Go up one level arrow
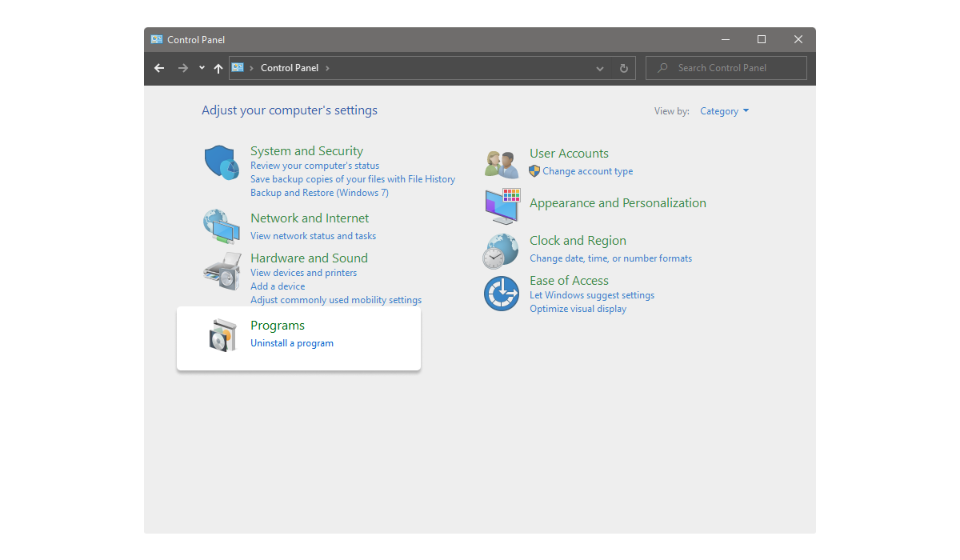The height and width of the screenshot is (560, 960). click(218, 68)
